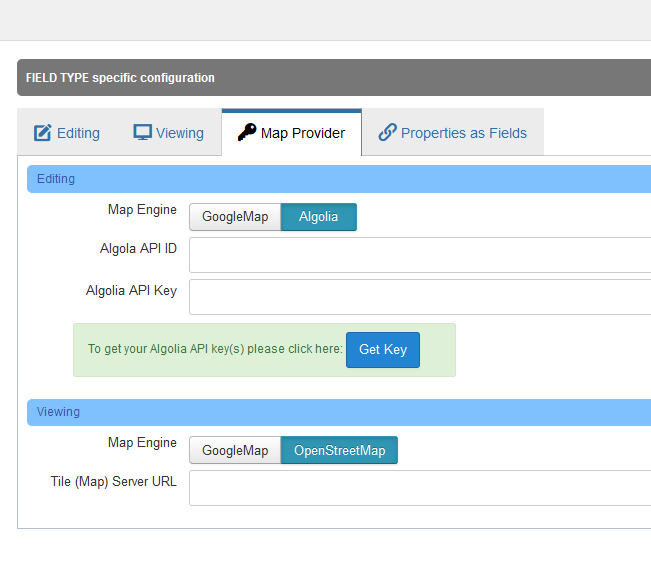Click the Map Engine label under Editing

coord(142,210)
